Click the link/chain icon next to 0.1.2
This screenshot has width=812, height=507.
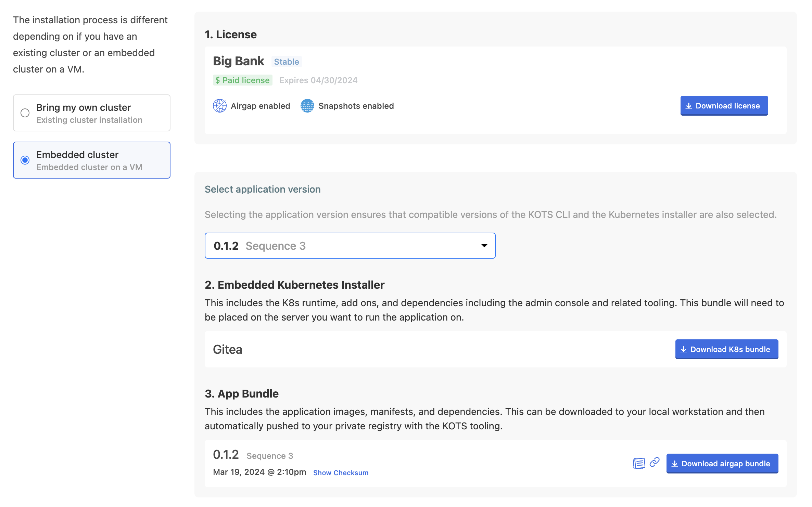tap(654, 463)
